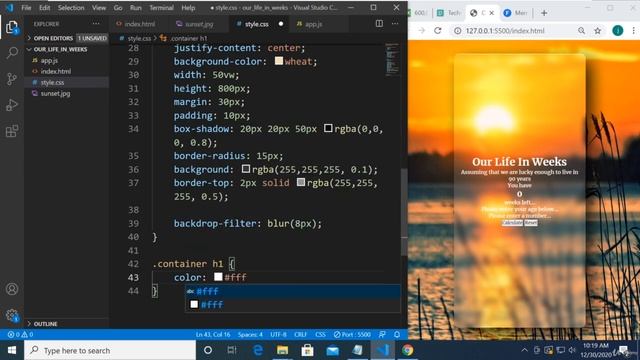Click the #fff color swatch on line 43
The height and width of the screenshot is (360, 640).
(218, 277)
